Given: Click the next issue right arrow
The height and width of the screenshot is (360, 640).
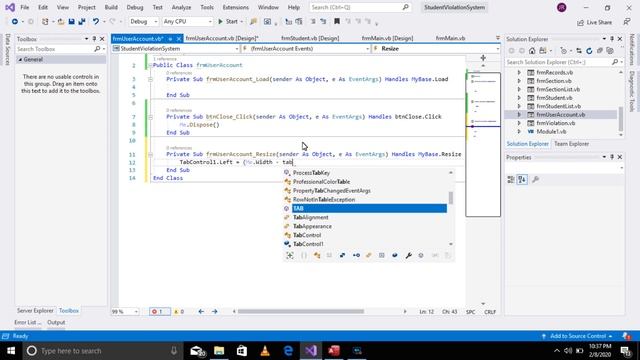Looking at the screenshot, I should pyautogui.click(x=215, y=311).
